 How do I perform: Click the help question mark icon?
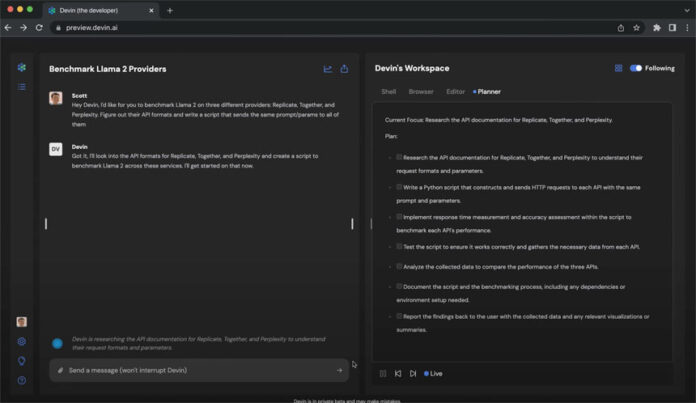pyautogui.click(x=21, y=380)
